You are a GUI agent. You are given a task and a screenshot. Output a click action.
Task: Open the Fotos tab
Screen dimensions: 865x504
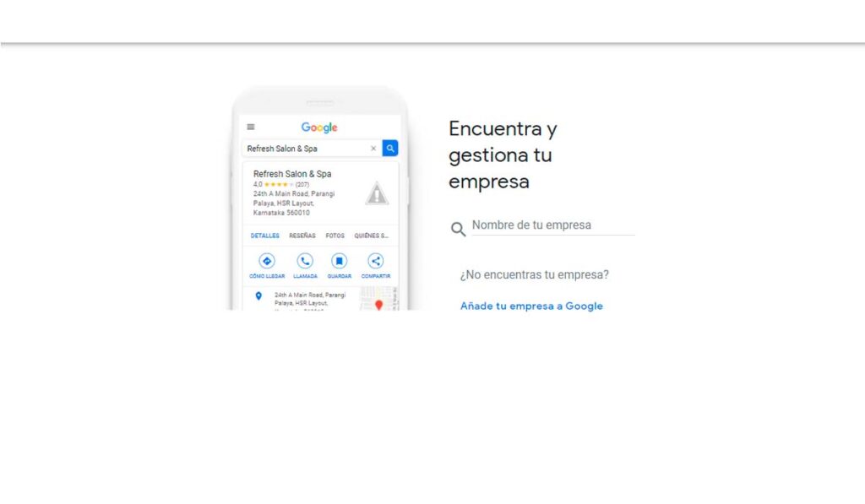pos(335,236)
